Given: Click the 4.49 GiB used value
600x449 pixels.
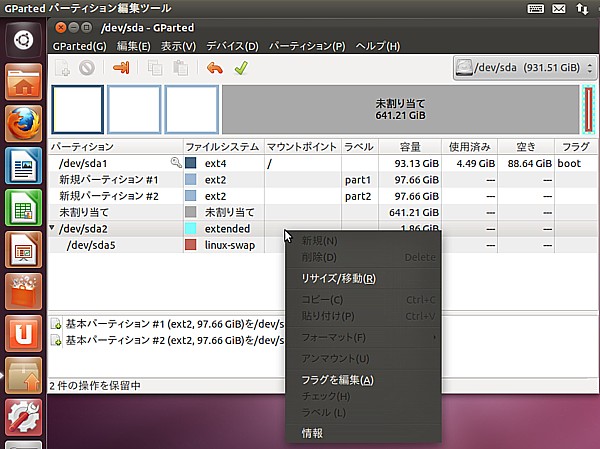Looking at the screenshot, I should 476,163.
